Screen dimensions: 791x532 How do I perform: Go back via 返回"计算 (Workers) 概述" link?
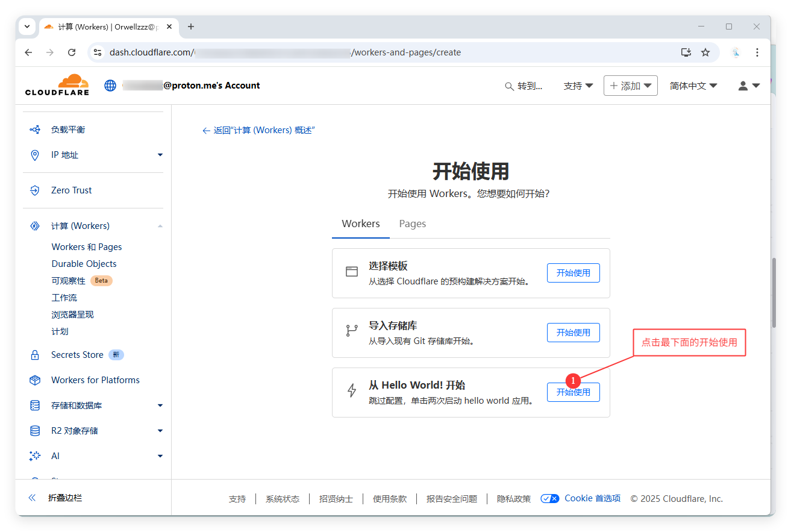pos(258,130)
